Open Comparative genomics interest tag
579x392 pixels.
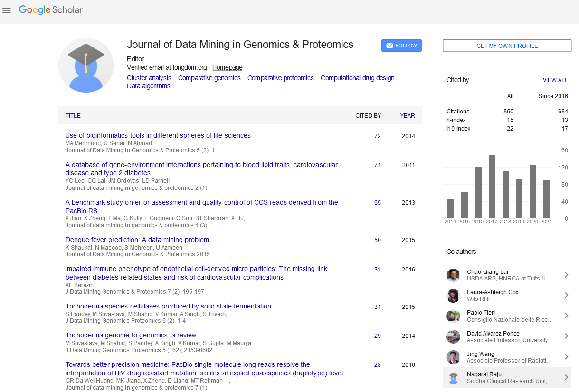(209, 78)
